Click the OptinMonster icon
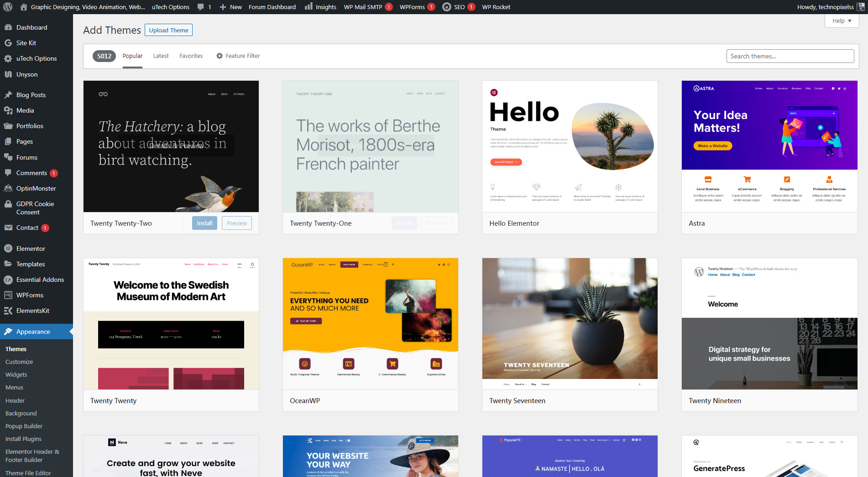The image size is (868, 477). [8, 188]
